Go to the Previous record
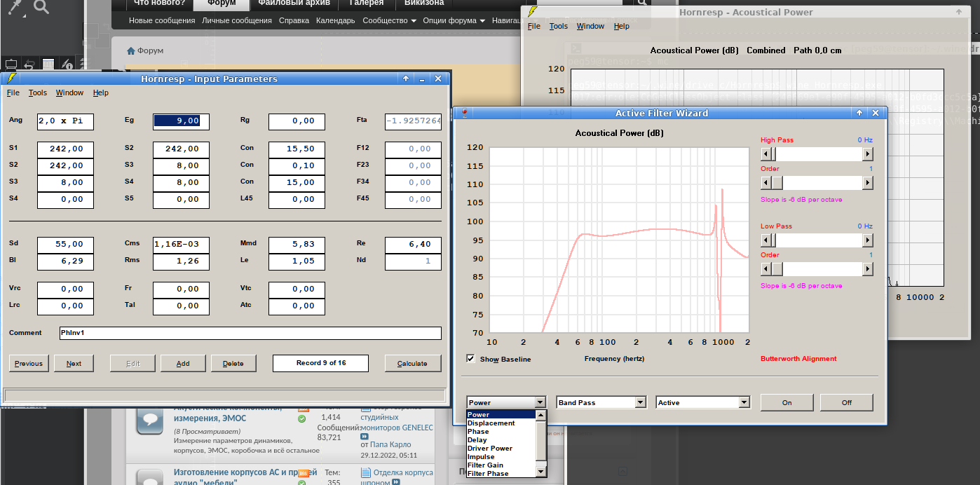Viewport: 980px width, 485px height. coord(29,363)
